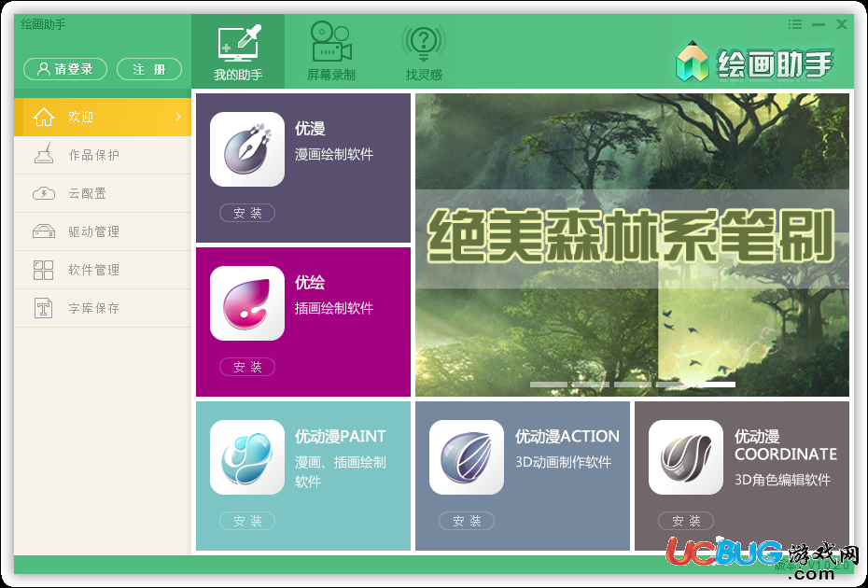Install 优动漫ACTION with its 安装 button

(467, 521)
